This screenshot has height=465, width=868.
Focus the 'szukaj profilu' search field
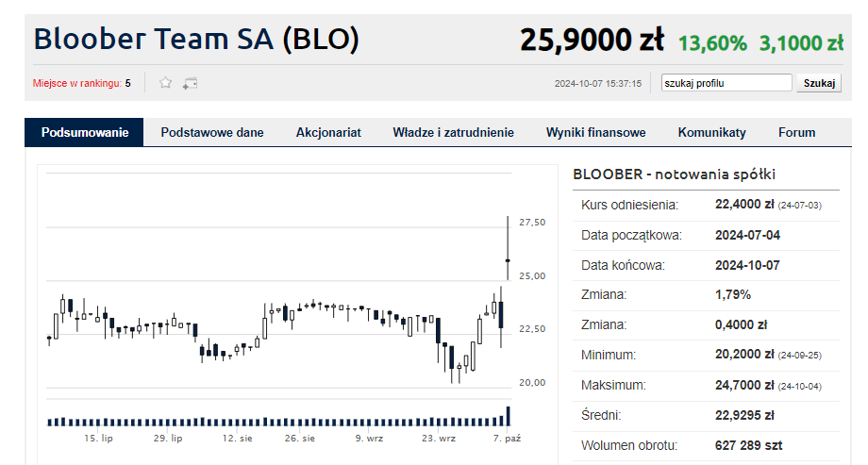coord(726,83)
